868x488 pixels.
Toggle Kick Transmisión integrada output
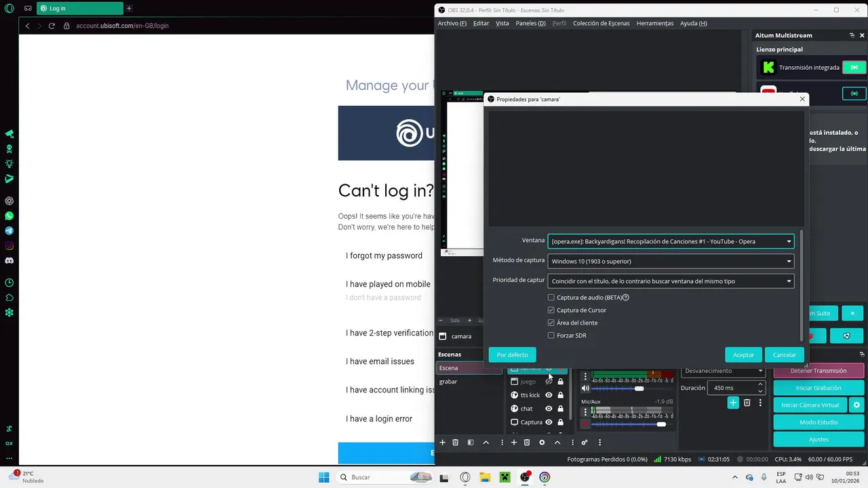click(854, 67)
